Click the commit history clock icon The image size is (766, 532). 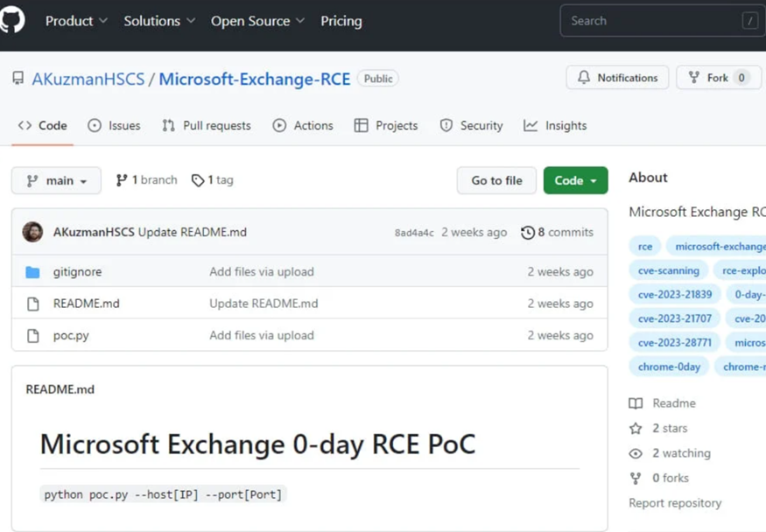click(x=528, y=233)
